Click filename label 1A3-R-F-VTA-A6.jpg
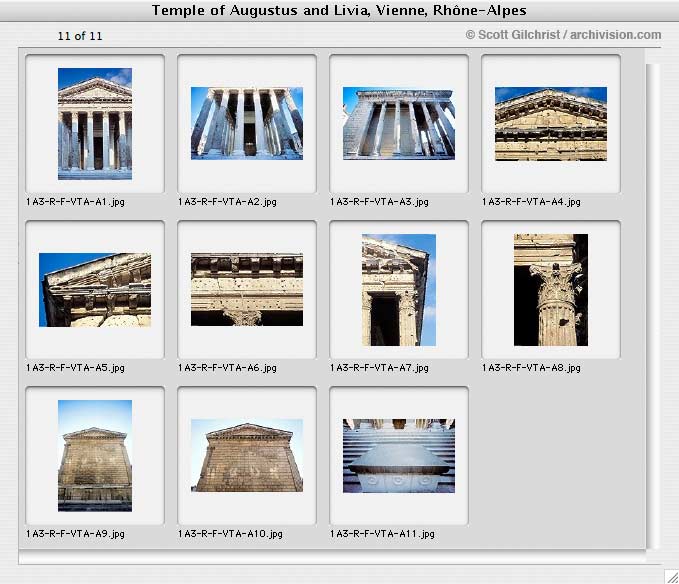The width and height of the screenshot is (679, 584). coord(227,368)
